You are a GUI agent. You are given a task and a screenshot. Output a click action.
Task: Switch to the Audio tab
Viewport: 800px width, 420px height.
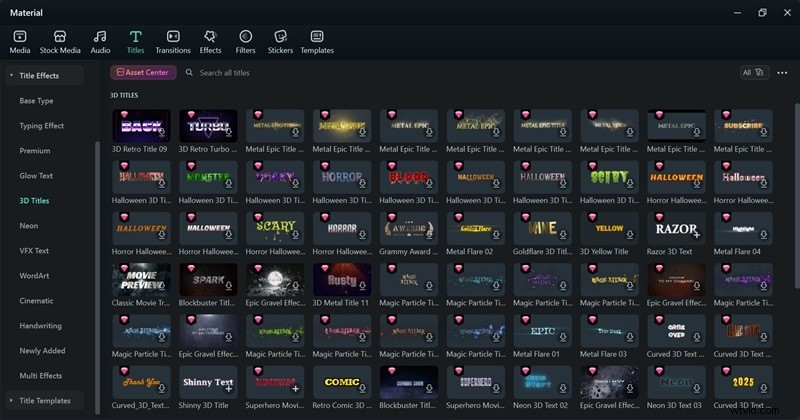100,42
